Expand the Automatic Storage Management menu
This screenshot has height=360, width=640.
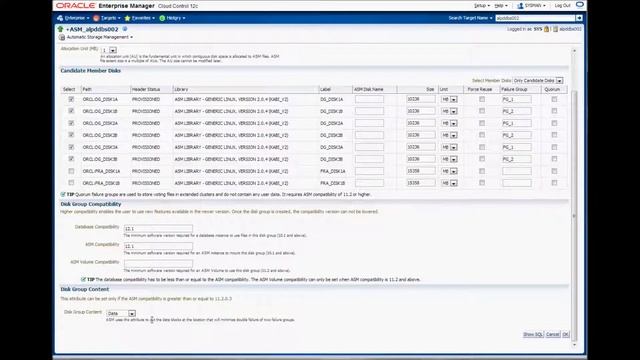click(100, 37)
